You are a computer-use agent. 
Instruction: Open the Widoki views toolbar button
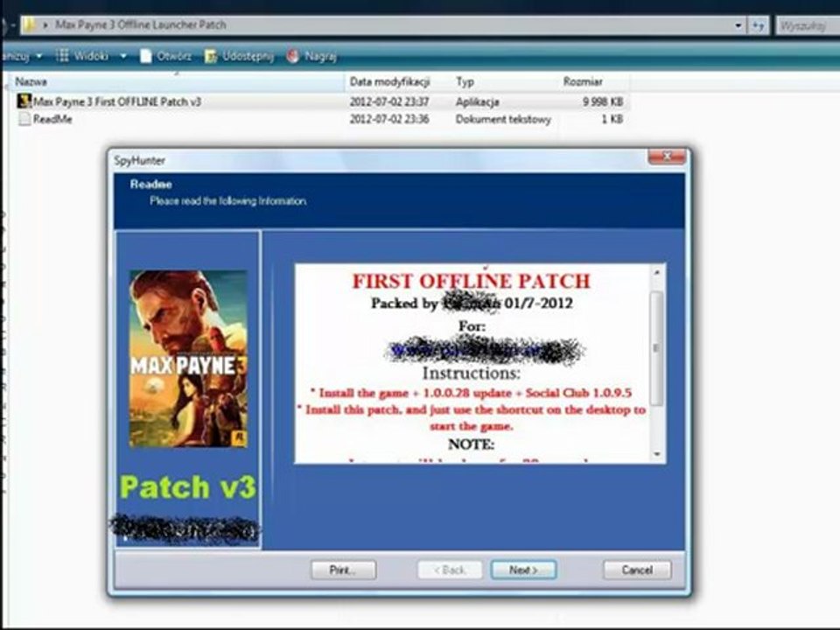click(x=82, y=56)
